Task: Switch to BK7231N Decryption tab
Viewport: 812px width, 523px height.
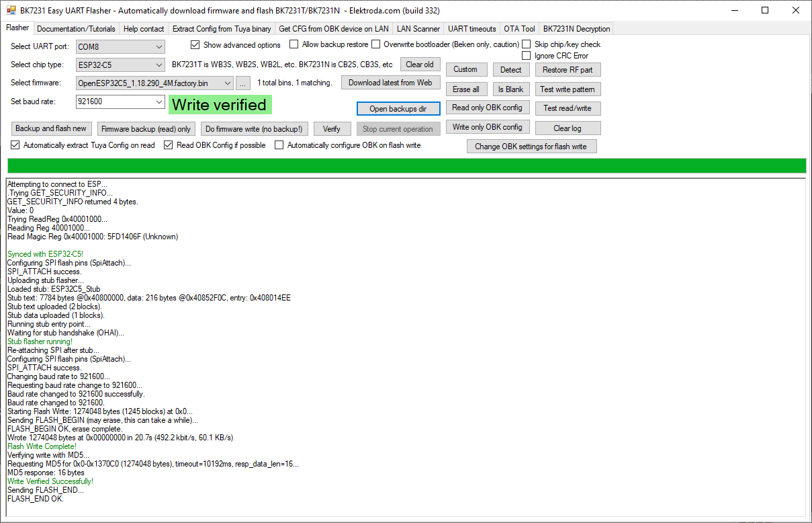Action: [577, 29]
